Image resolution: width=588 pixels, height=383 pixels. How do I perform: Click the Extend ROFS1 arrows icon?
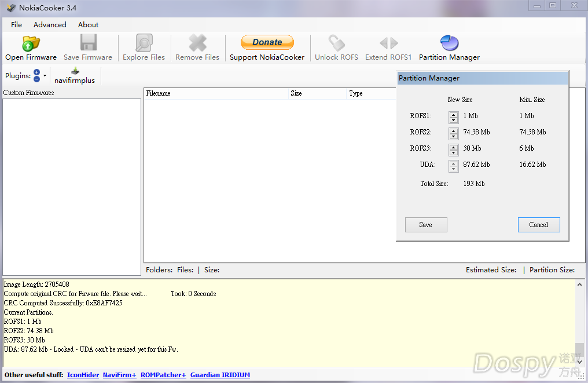388,43
